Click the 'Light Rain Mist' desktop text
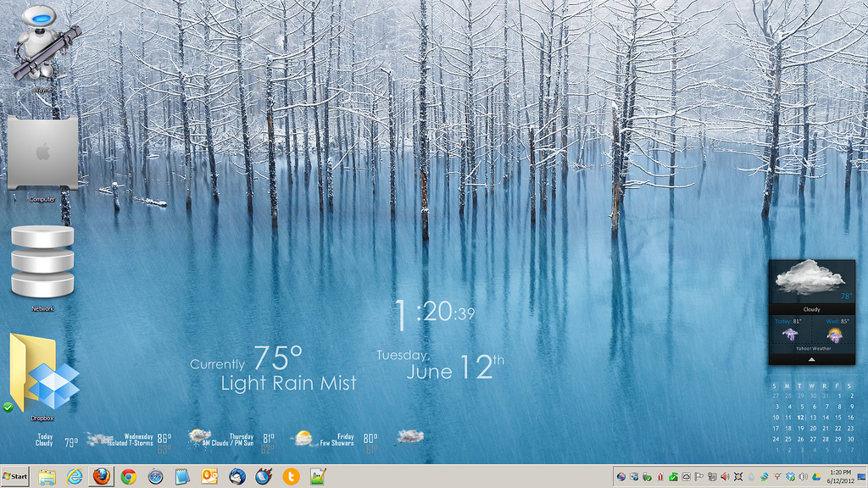868x488 pixels. click(288, 383)
